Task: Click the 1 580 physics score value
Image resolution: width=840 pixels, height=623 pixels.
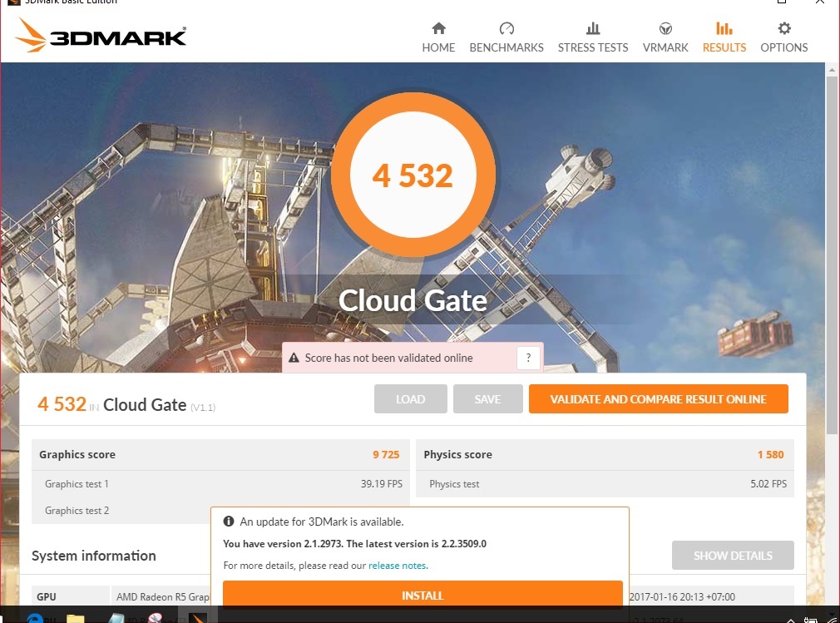Action: click(770, 454)
